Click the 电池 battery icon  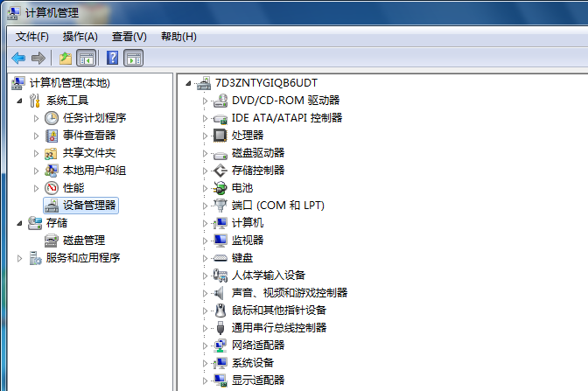(x=220, y=188)
